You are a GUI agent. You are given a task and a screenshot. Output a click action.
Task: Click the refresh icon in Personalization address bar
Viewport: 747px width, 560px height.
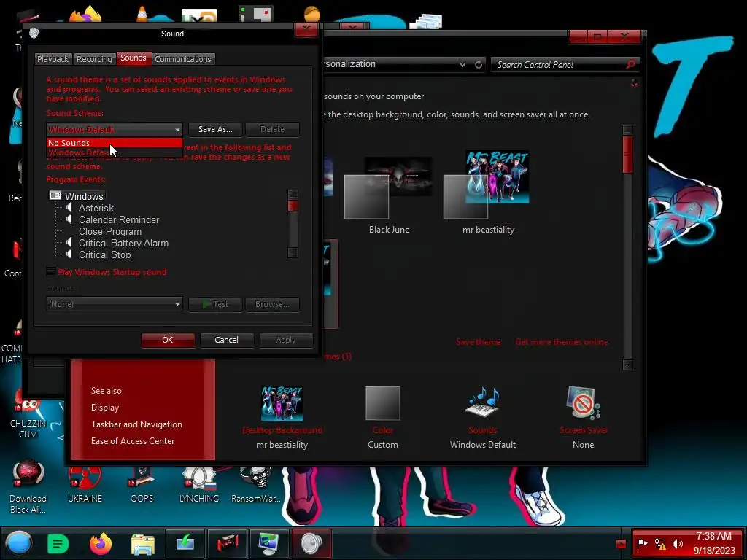point(479,64)
